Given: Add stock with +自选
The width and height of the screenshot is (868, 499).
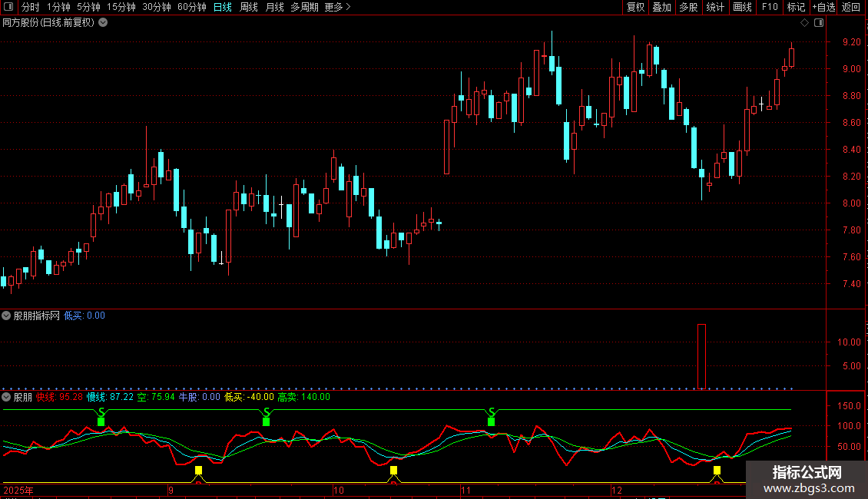Looking at the screenshot, I should tap(824, 7).
